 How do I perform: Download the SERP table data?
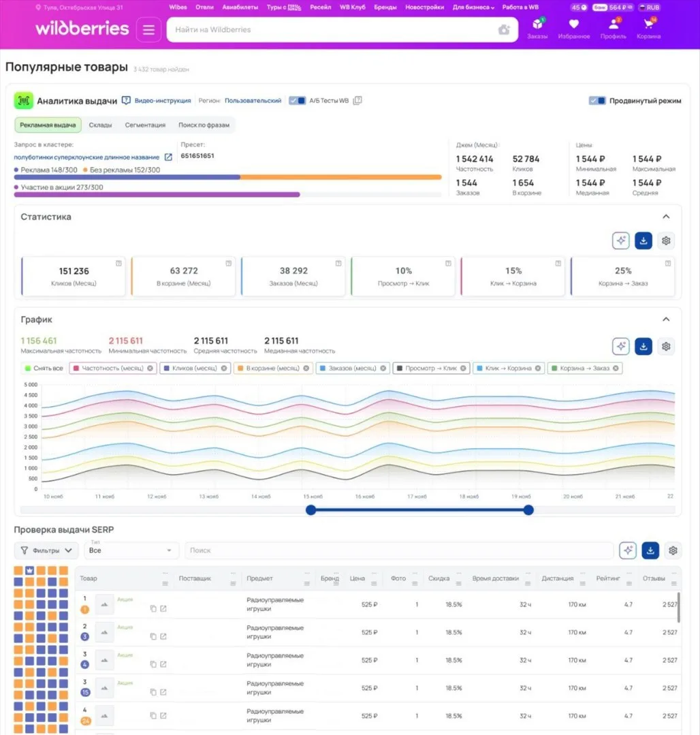(650, 550)
